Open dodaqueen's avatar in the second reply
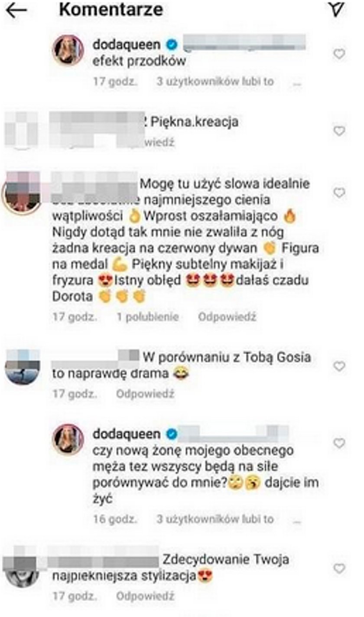The width and height of the screenshot is (364, 617). click(x=68, y=440)
